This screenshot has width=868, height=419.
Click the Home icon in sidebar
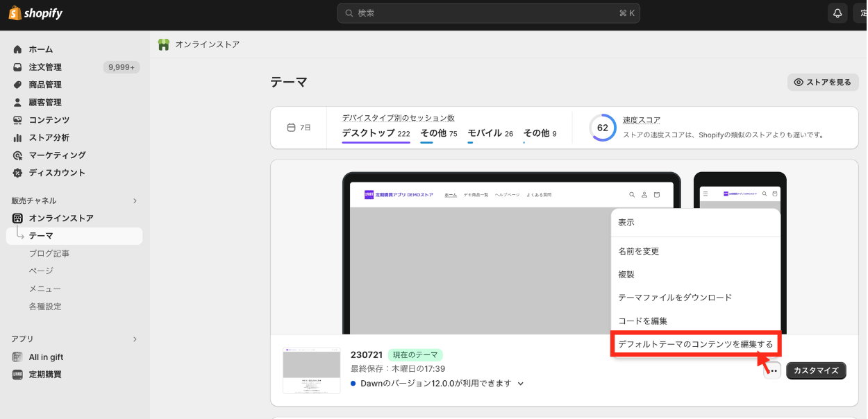(x=17, y=49)
